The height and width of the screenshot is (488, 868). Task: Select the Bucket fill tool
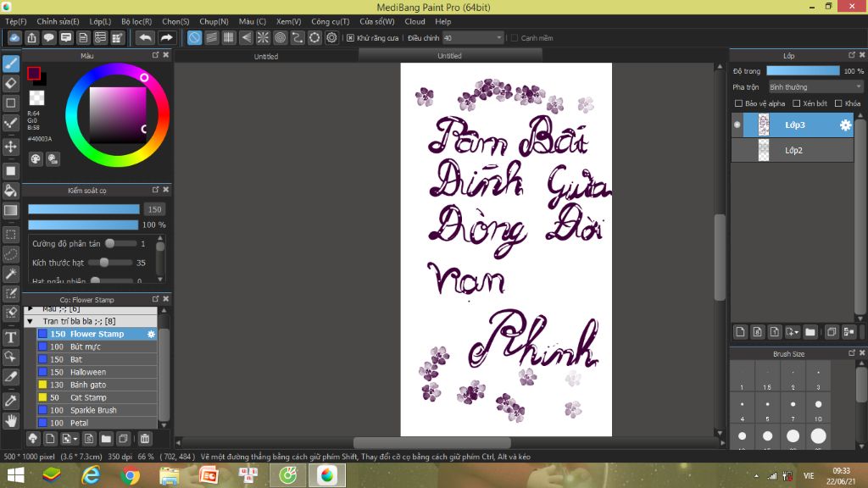[10, 191]
